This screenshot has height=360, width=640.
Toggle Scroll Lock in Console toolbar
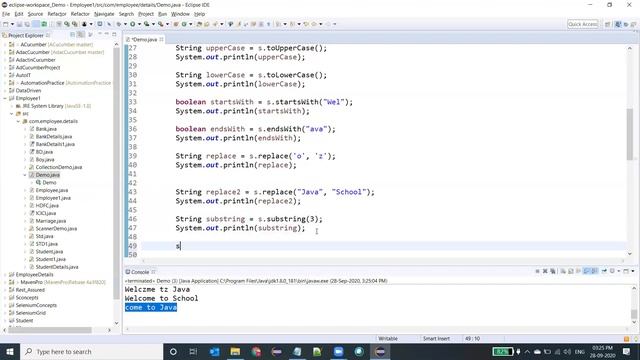click(x=571, y=271)
